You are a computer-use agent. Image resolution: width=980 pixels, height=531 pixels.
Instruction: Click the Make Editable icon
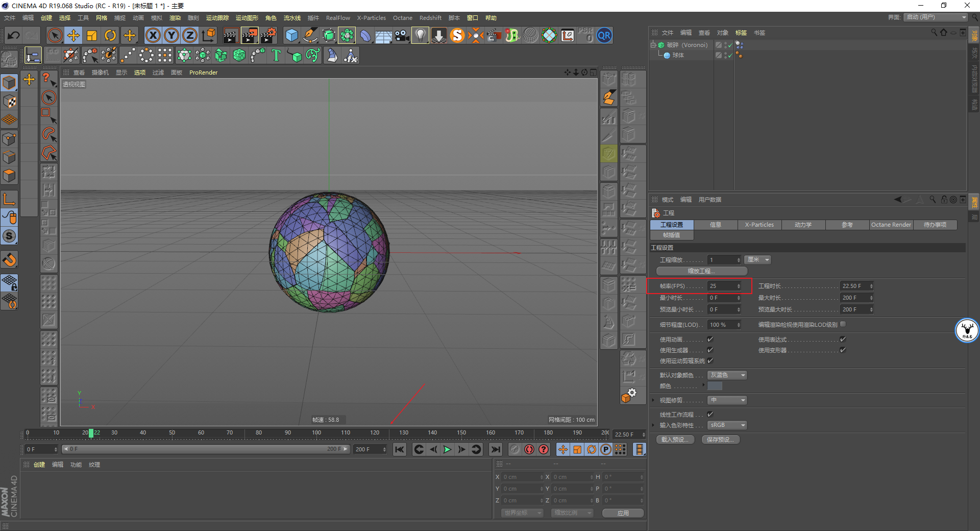[x=9, y=60]
